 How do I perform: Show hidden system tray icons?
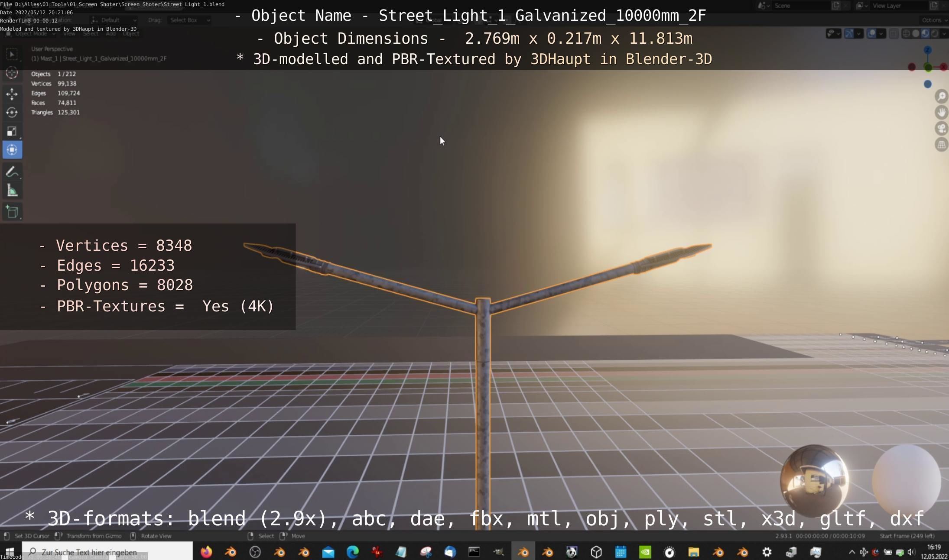(852, 552)
